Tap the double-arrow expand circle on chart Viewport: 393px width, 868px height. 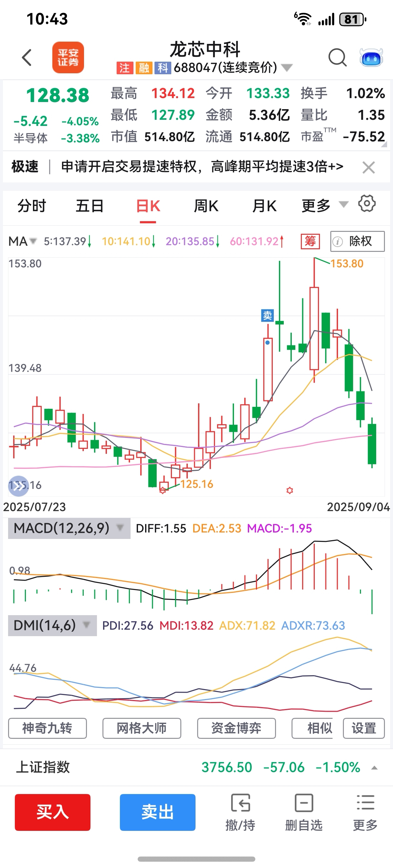[x=18, y=486]
